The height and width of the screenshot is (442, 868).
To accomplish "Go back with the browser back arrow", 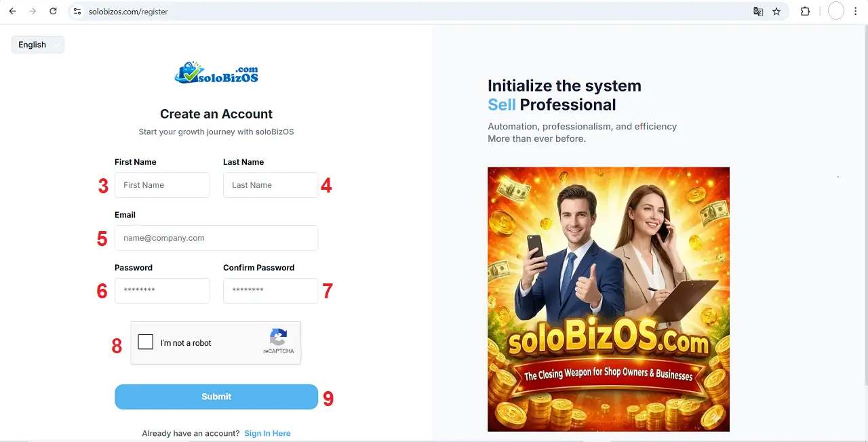I will [x=12, y=12].
